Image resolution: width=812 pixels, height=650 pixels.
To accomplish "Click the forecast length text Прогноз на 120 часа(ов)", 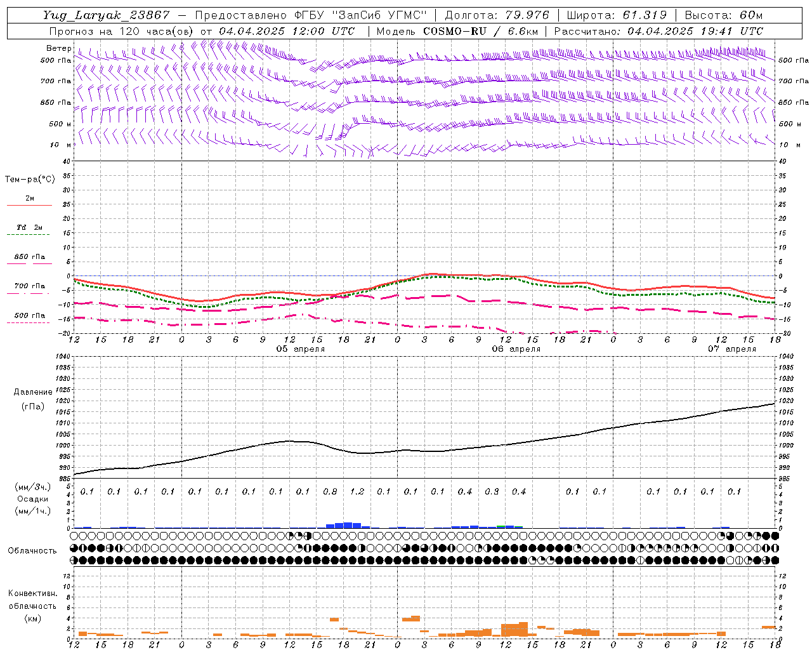I will coord(122,31).
